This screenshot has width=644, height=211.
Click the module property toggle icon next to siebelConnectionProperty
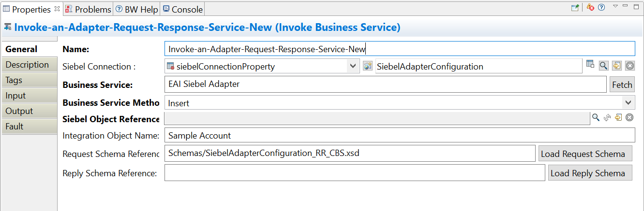coord(368,66)
